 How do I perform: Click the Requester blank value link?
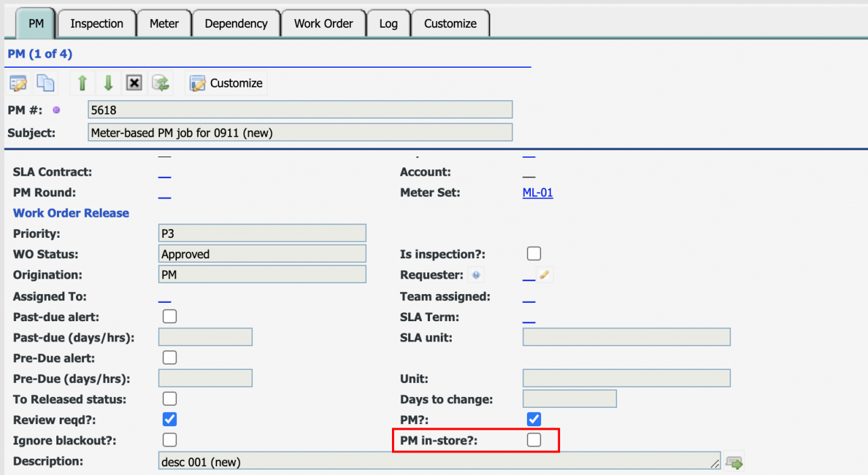coord(529,276)
